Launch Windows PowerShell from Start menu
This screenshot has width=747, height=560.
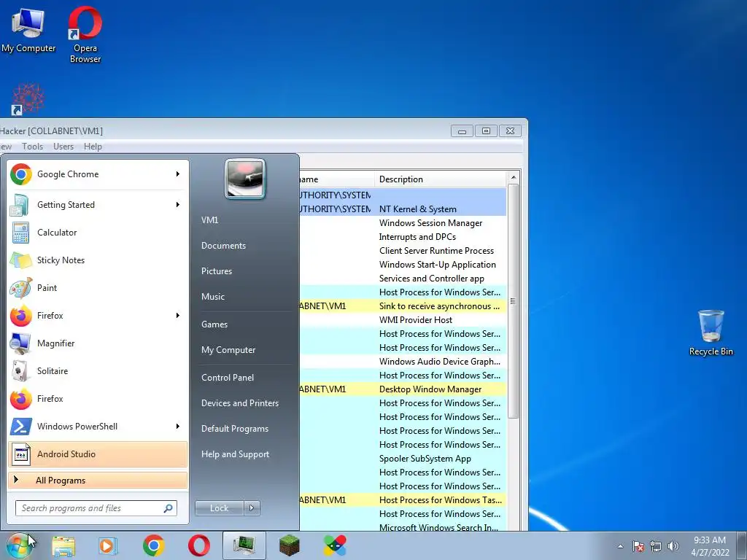(98, 426)
